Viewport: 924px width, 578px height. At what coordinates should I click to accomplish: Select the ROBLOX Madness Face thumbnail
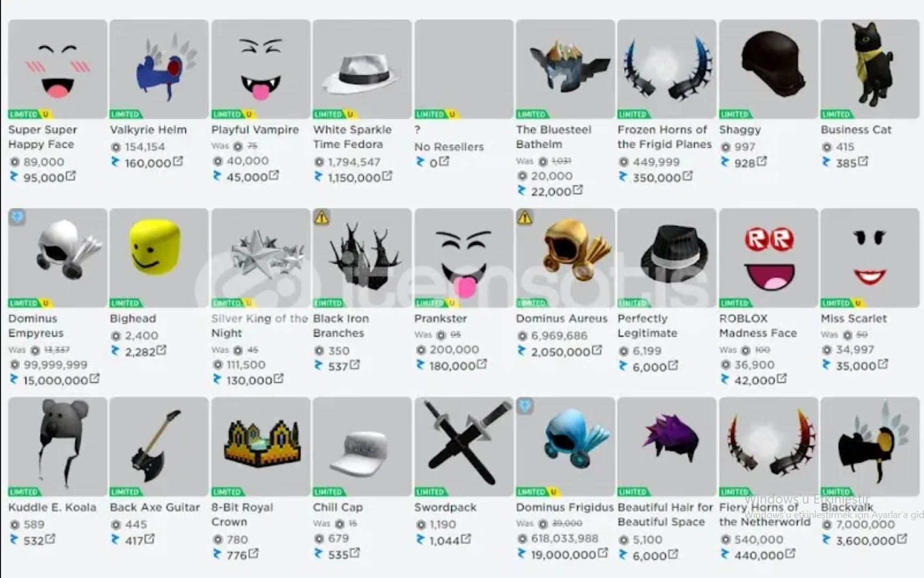(768, 258)
